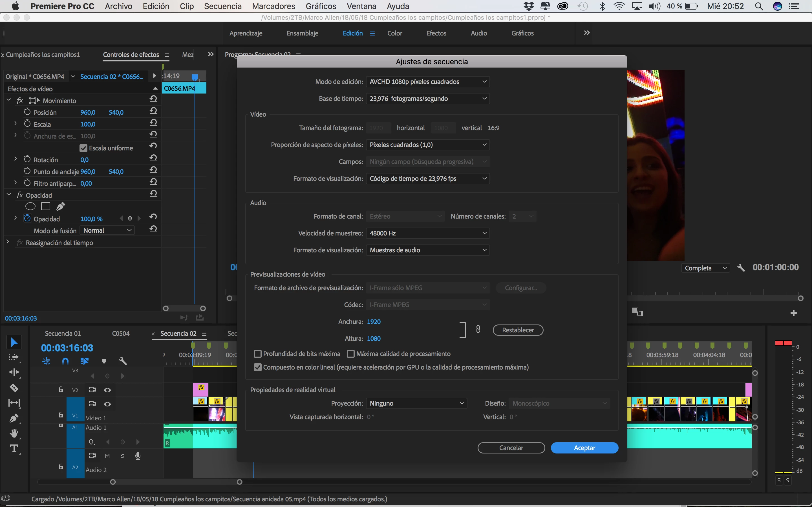Enable Profundidad de bits máxima checkbox
The image size is (812, 507).
(x=258, y=354)
